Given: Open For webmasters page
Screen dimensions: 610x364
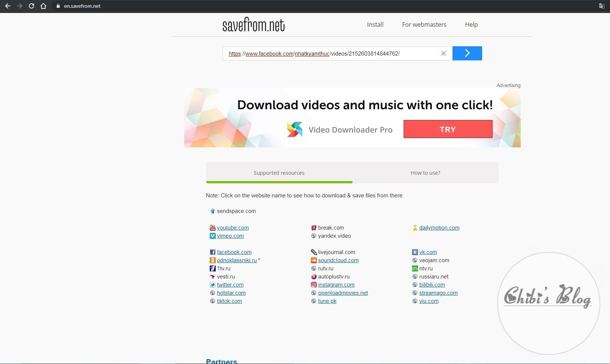Looking at the screenshot, I should coord(424,24).
